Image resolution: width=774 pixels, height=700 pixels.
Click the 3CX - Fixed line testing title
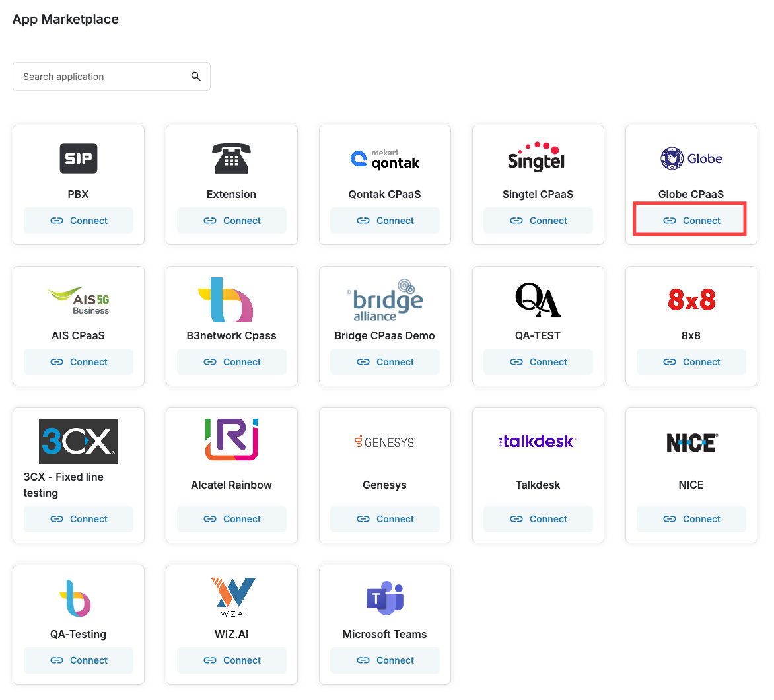click(x=63, y=485)
